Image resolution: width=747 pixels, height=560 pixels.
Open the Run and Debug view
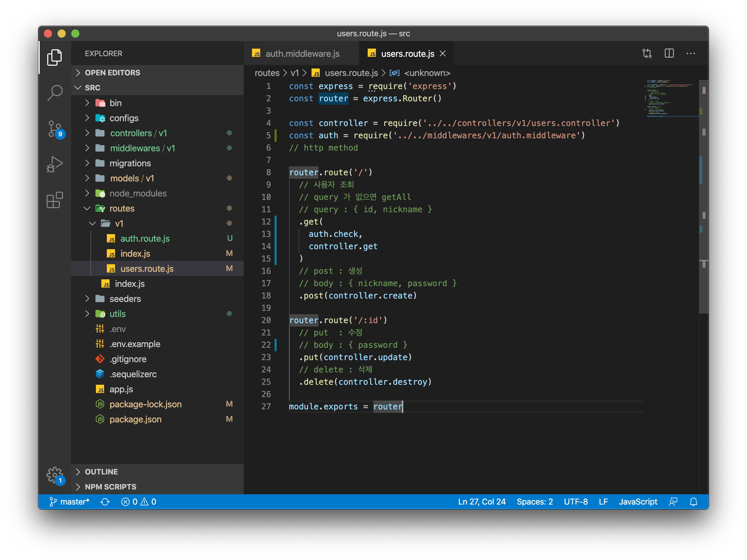pos(55,165)
